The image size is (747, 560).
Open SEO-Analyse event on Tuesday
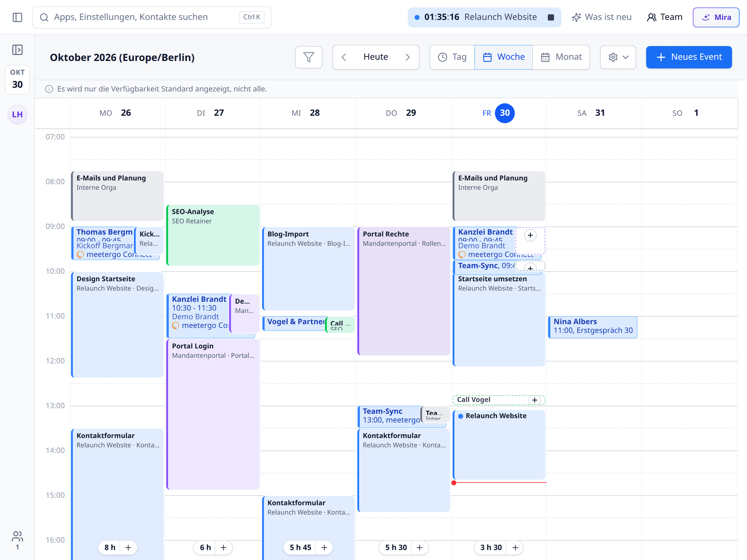[x=213, y=235]
